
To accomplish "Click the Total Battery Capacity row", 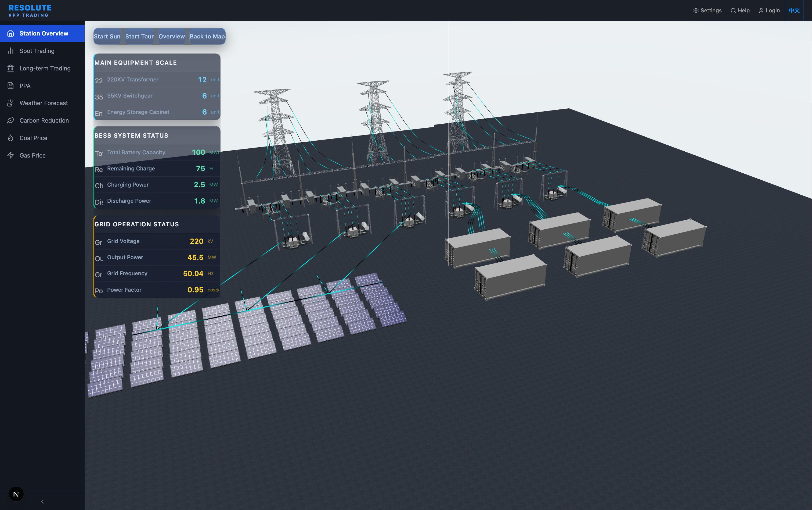I will click(x=157, y=152).
